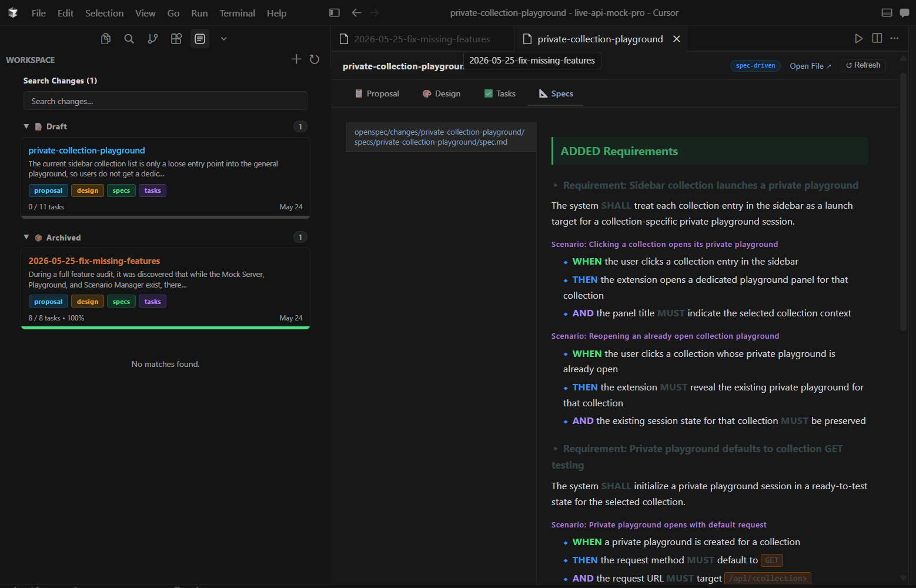The height and width of the screenshot is (588, 916).
Task: Click the Search changes input field
Action: tap(165, 101)
